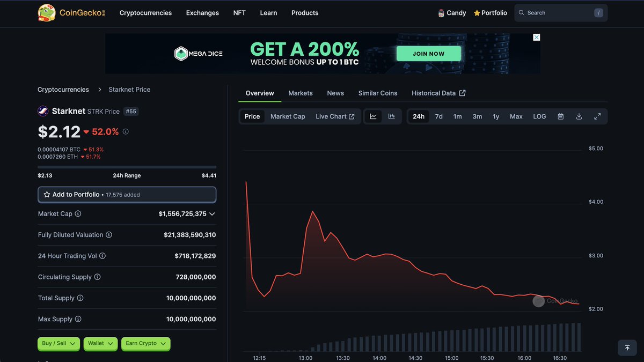The image size is (644, 362).
Task: Select the 1m time range
Action: [458, 116]
